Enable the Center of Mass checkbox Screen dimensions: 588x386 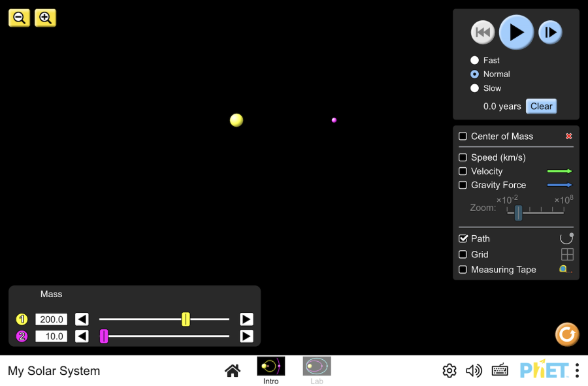463,137
